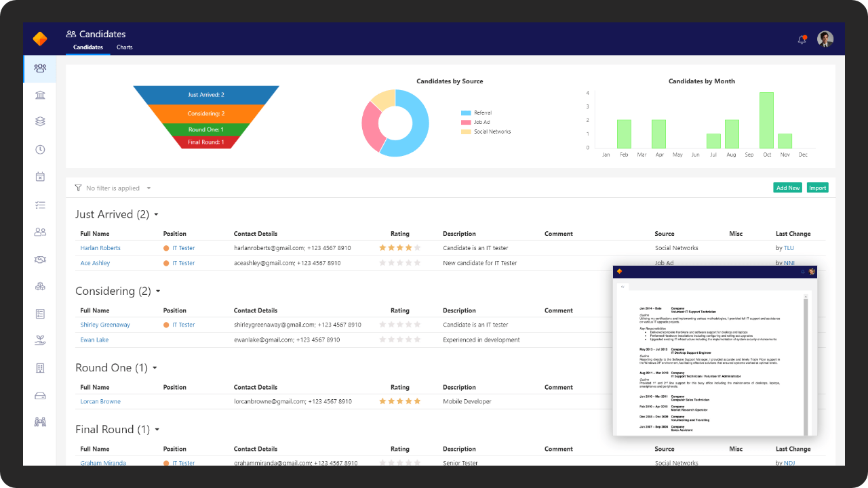Click the user profile avatar at top right
The height and width of the screenshot is (488, 868).
(825, 39)
